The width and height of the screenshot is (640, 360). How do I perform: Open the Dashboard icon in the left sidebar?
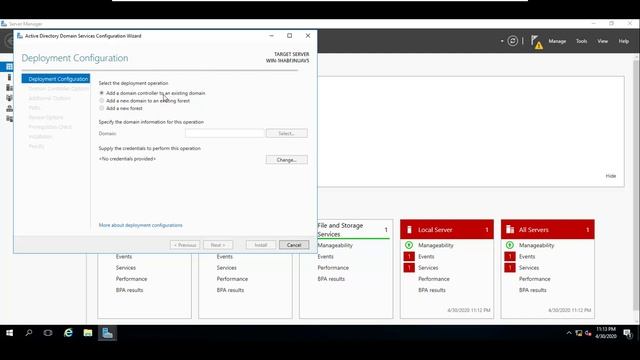click(9, 67)
